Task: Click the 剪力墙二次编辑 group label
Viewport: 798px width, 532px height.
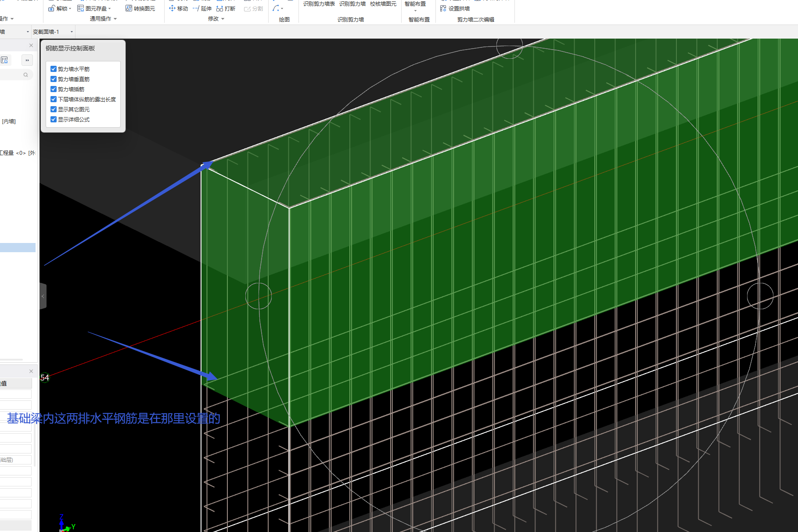Action: 476,19
